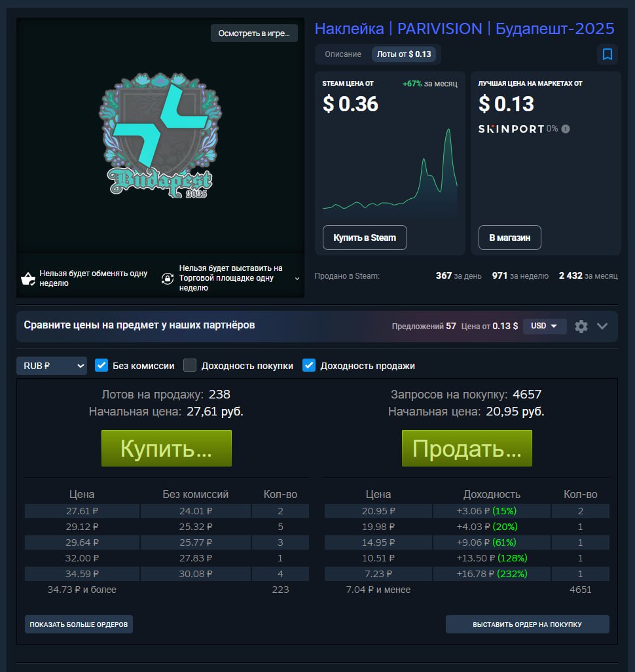Image resolution: width=635 pixels, height=672 pixels.
Task: Click the info icon next to Skinport
Action: 566,129
